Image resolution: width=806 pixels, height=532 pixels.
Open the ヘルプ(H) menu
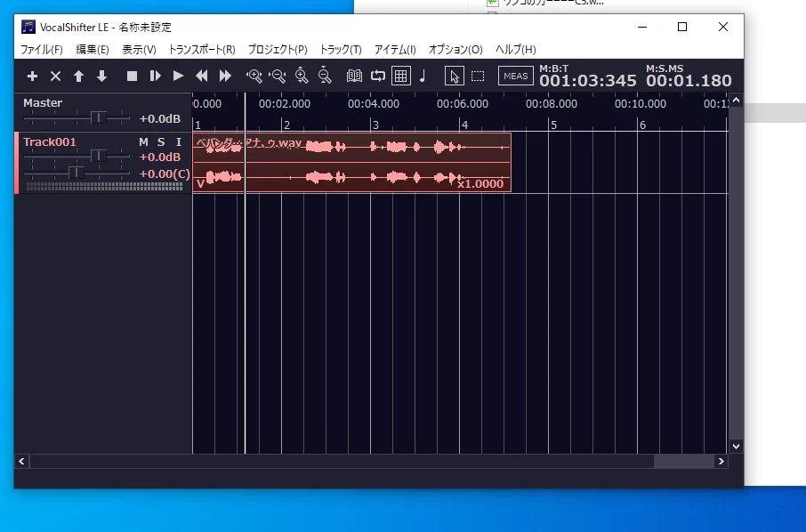pos(516,49)
